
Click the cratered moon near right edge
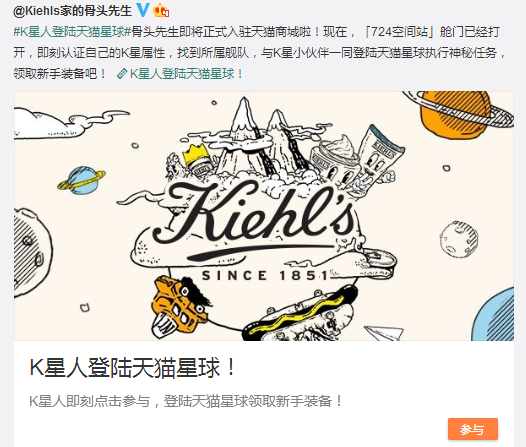coord(459,239)
